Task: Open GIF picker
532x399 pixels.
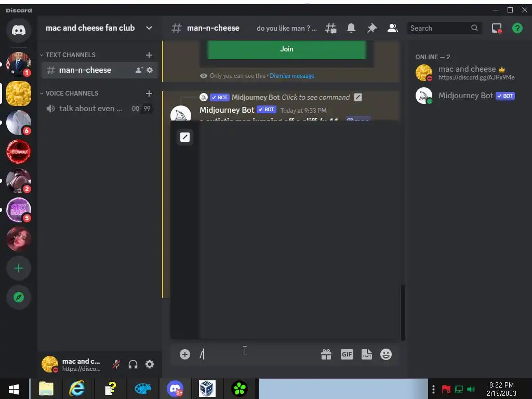Action: pyautogui.click(x=347, y=354)
